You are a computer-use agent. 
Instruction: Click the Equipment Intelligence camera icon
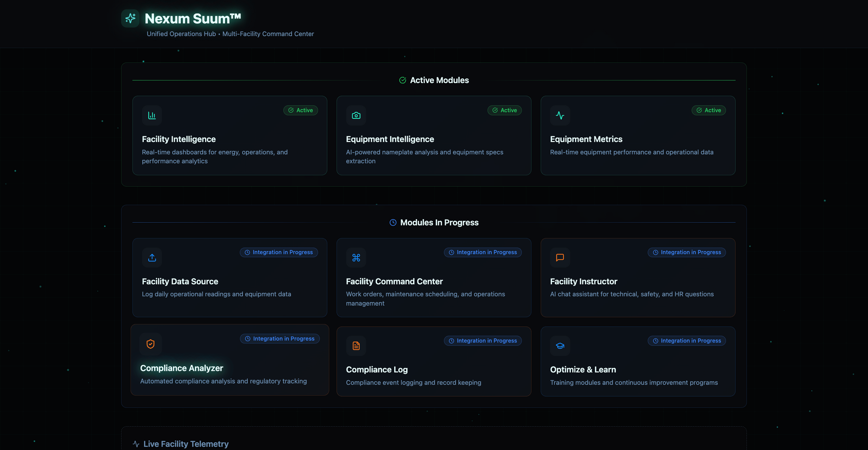(356, 116)
